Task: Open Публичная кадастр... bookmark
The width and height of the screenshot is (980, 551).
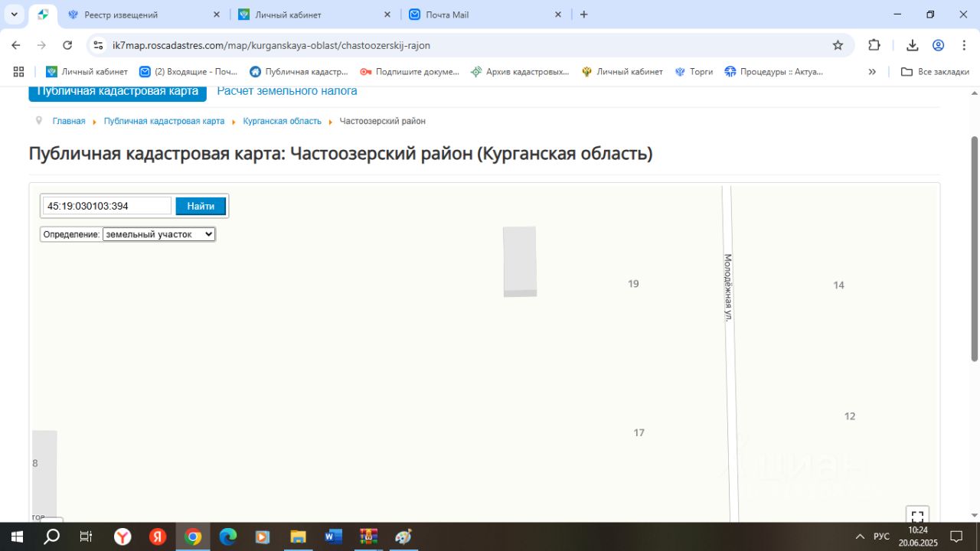Action: [299, 71]
